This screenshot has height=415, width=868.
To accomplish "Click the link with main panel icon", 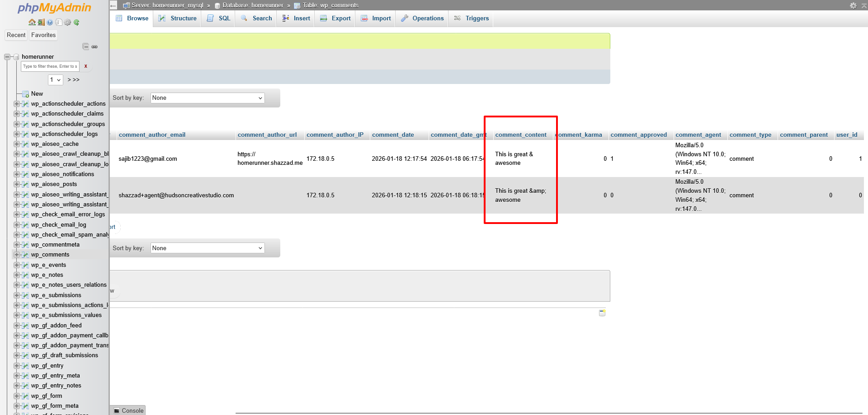I will [x=94, y=47].
